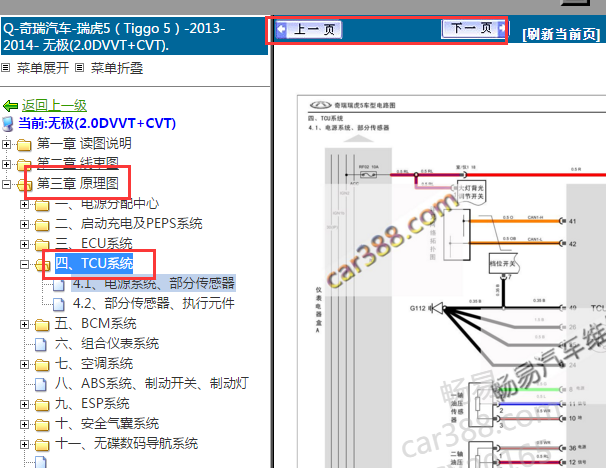The height and width of the screenshot is (468, 606).
Task: Select 十一、无碟数码导航系统 item
Action: click(126, 444)
